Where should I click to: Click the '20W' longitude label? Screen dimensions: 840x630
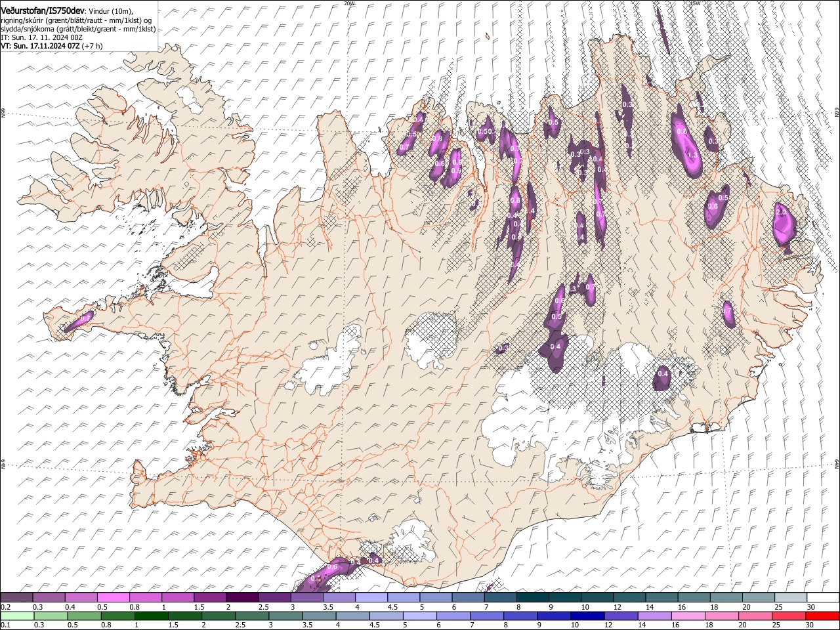[x=349, y=3]
